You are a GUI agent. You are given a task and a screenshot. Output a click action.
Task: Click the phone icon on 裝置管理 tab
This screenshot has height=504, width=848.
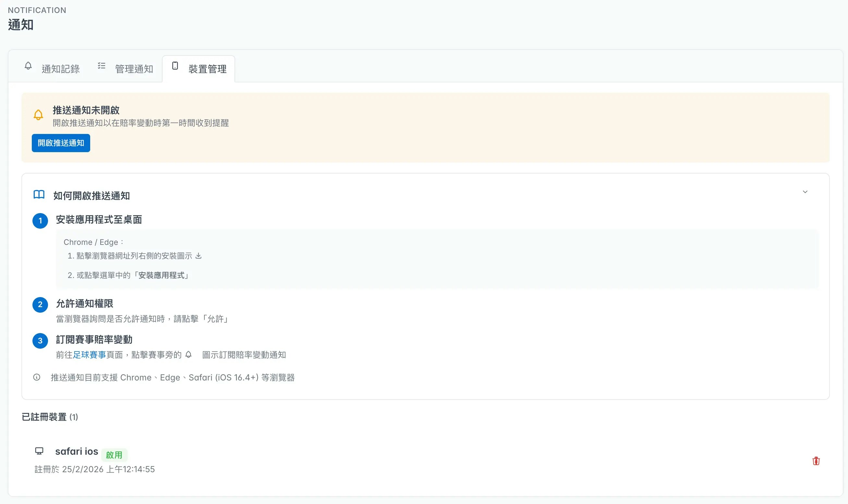coord(175,66)
